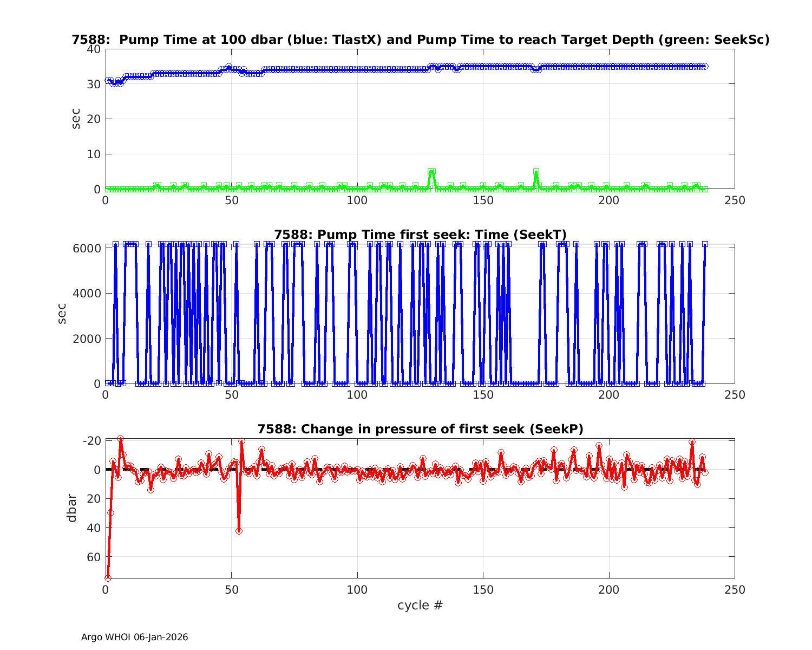Click the red data point at 42 dbar near cycle 53

click(239, 531)
